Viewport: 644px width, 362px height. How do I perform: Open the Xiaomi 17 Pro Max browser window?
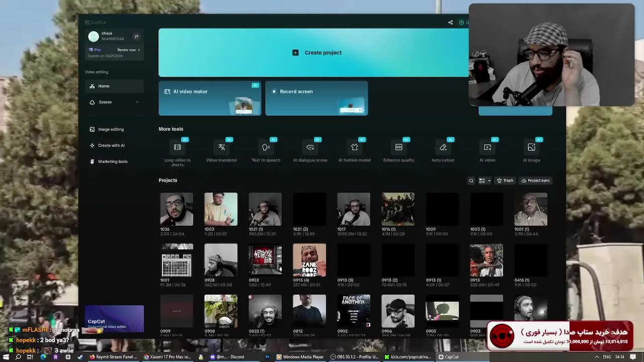click(x=168, y=357)
